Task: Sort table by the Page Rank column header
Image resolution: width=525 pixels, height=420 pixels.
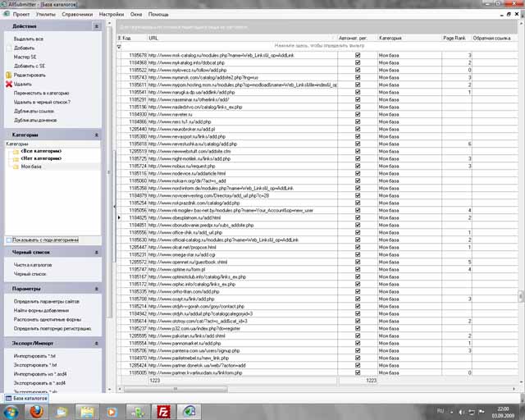Action: 456,39
